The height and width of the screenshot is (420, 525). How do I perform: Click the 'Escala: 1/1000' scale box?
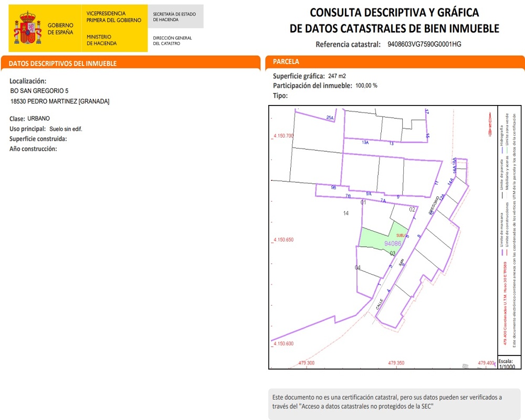(509, 363)
